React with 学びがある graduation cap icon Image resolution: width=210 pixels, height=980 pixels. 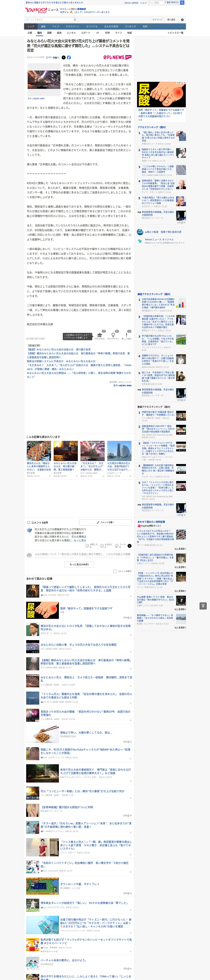coord(100,335)
